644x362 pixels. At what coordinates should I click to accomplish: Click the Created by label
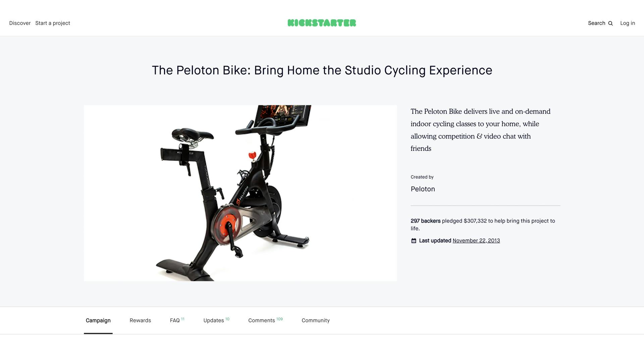[422, 177]
